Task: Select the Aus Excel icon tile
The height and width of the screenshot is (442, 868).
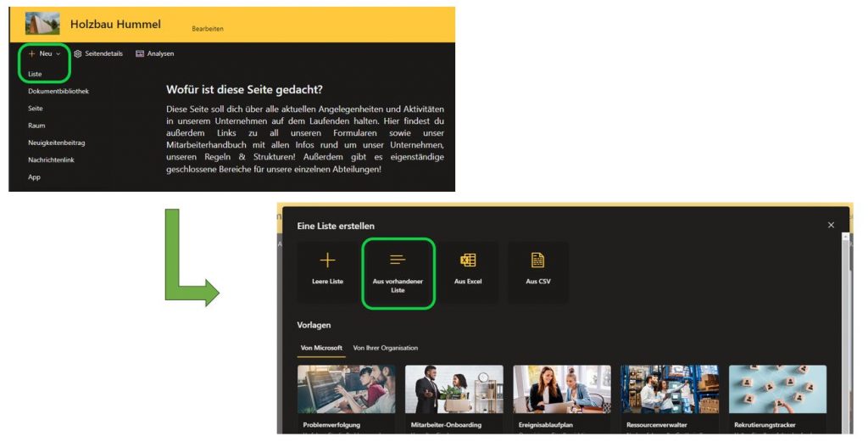Action: 468,260
